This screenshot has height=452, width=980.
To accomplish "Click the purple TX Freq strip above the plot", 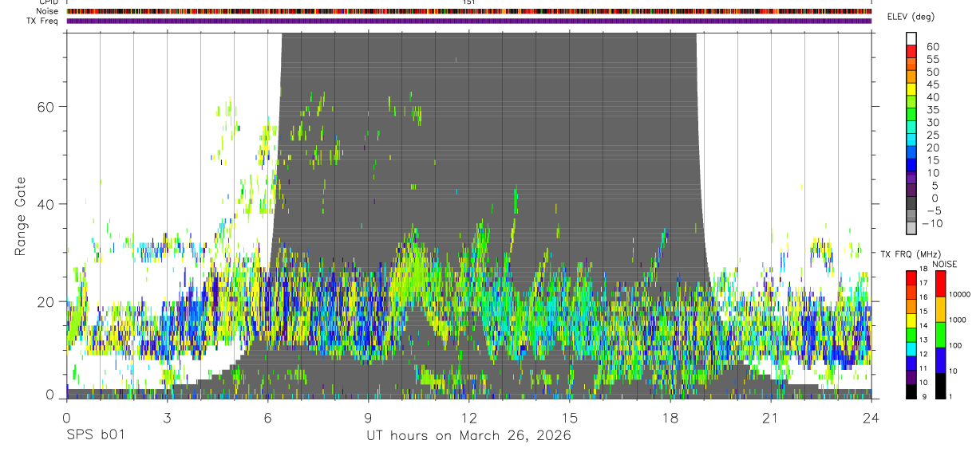I will pos(469,21).
